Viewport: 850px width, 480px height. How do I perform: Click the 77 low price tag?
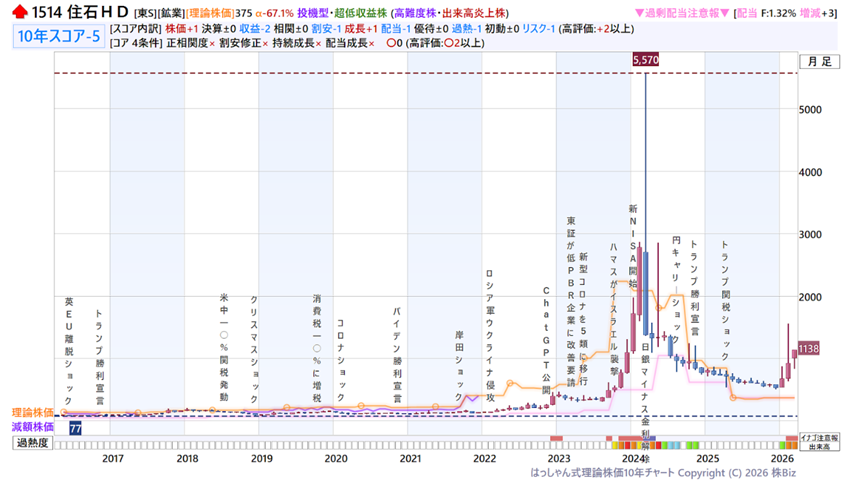pyautogui.click(x=75, y=427)
